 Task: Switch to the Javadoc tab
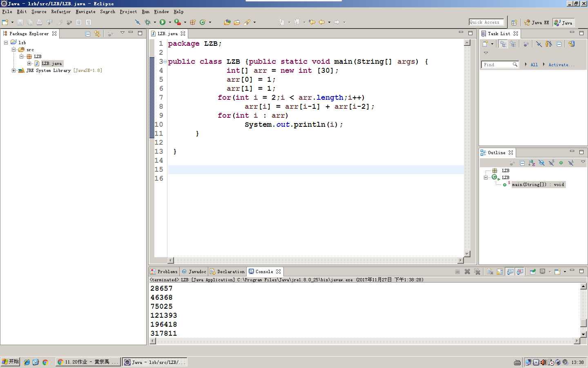[194, 272]
